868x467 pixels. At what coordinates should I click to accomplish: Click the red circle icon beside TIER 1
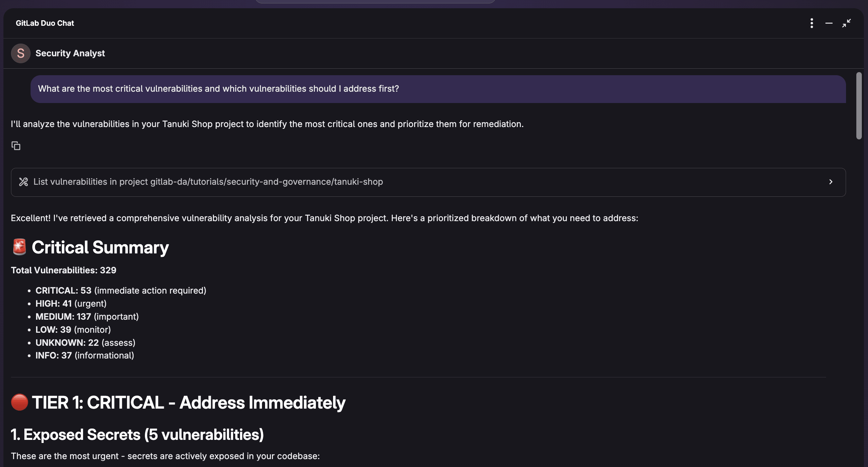(x=19, y=402)
